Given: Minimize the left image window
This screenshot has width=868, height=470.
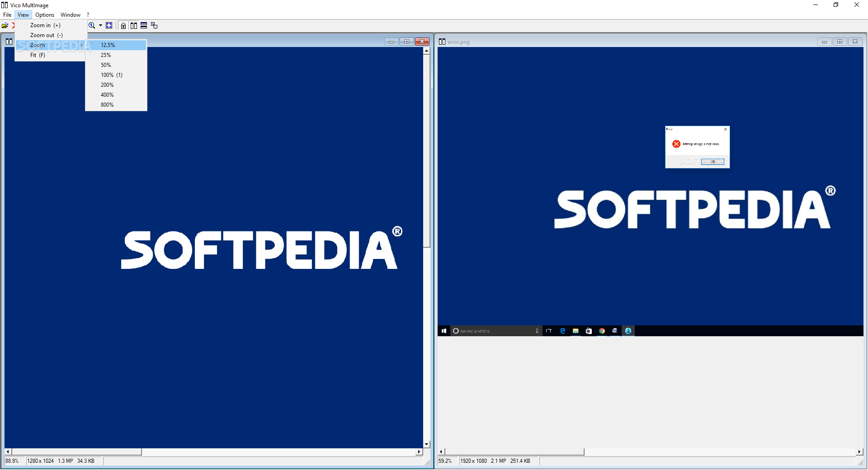Looking at the screenshot, I should (391, 42).
